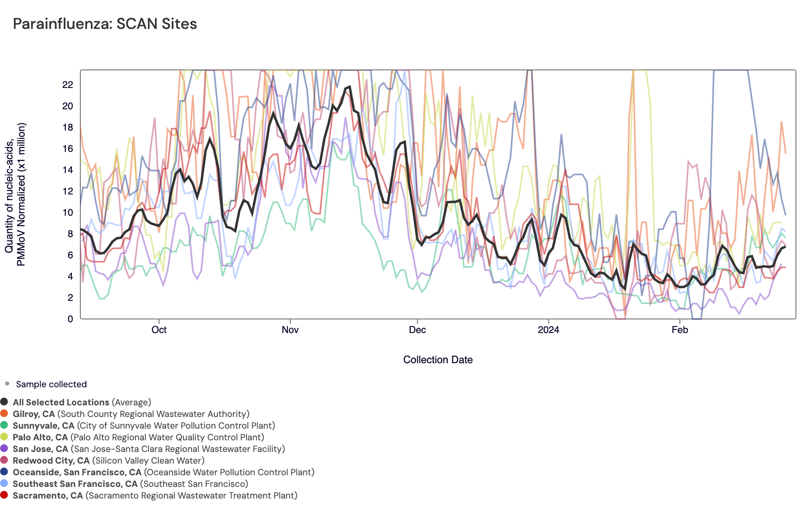Click the Parainfluenza: SCAN Sites chart title
Screen dimensions: 812x507
105,24
